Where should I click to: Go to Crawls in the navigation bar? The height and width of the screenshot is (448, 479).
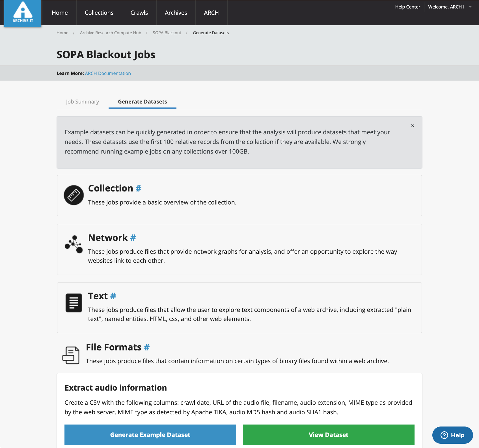(139, 13)
